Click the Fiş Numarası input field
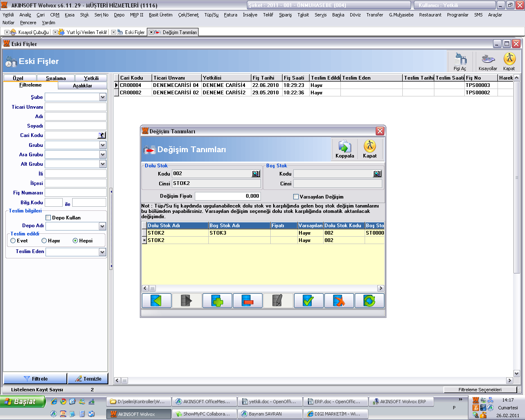Image resolution: width=525 pixels, height=420 pixels. click(75, 193)
